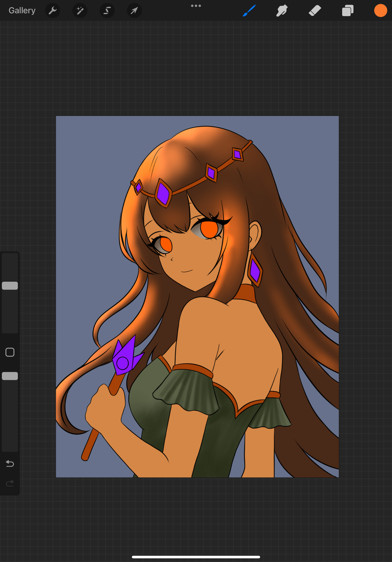Image resolution: width=392 pixels, height=562 pixels.
Task: Undo the last action
Action: click(x=10, y=464)
